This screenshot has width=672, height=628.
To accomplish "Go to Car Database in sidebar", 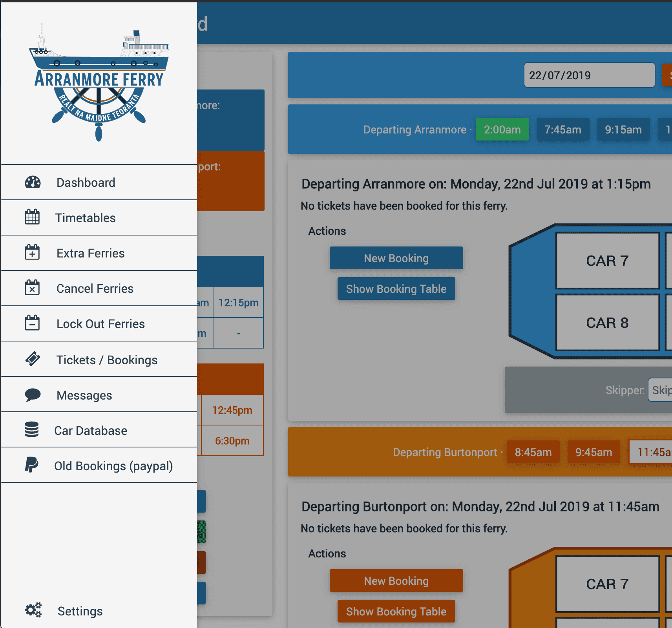I will [90, 431].
